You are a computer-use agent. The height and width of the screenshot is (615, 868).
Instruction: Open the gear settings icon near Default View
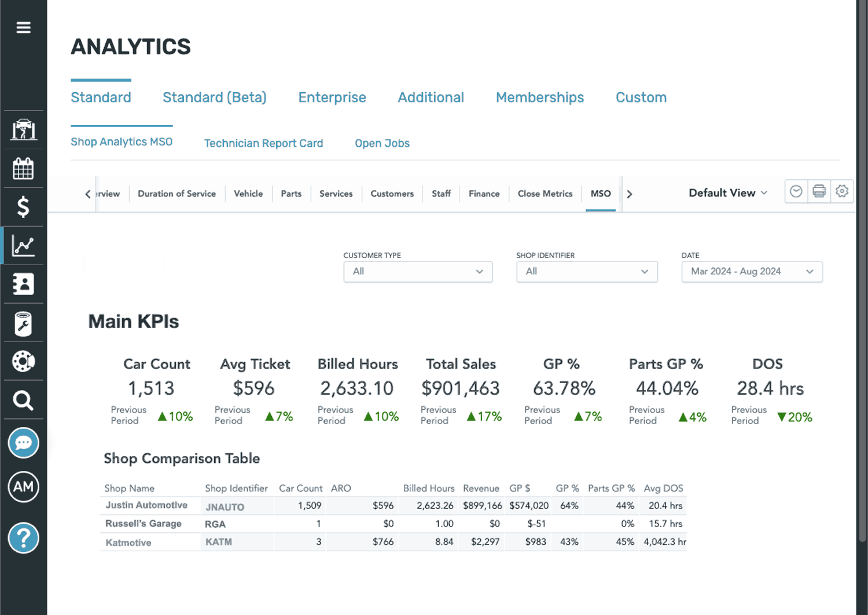pos(842,192)
